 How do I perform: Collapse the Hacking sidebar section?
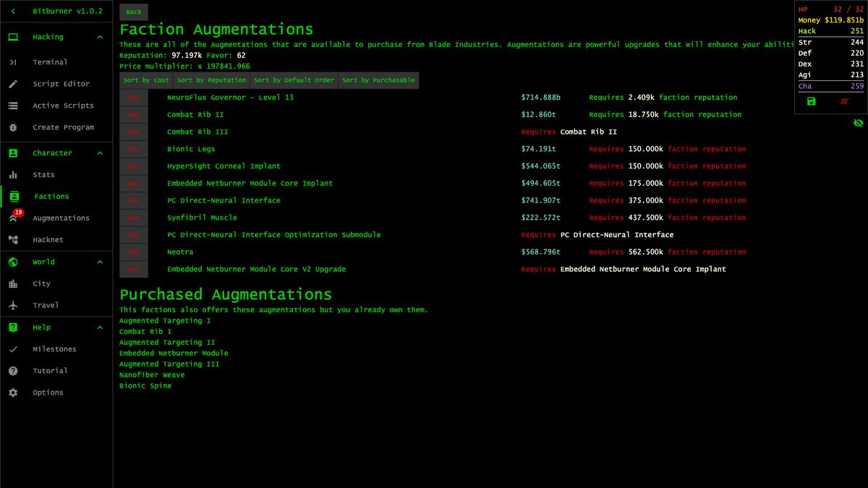(100, 36)
